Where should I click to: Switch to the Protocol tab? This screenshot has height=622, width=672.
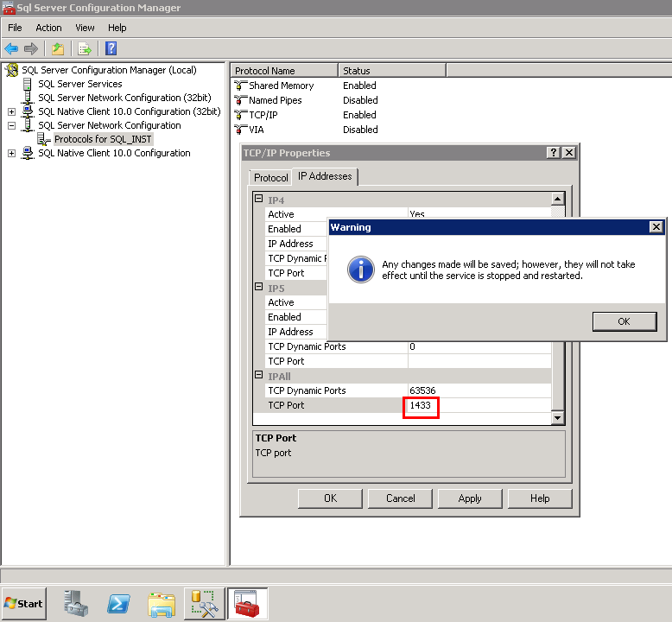270,177
